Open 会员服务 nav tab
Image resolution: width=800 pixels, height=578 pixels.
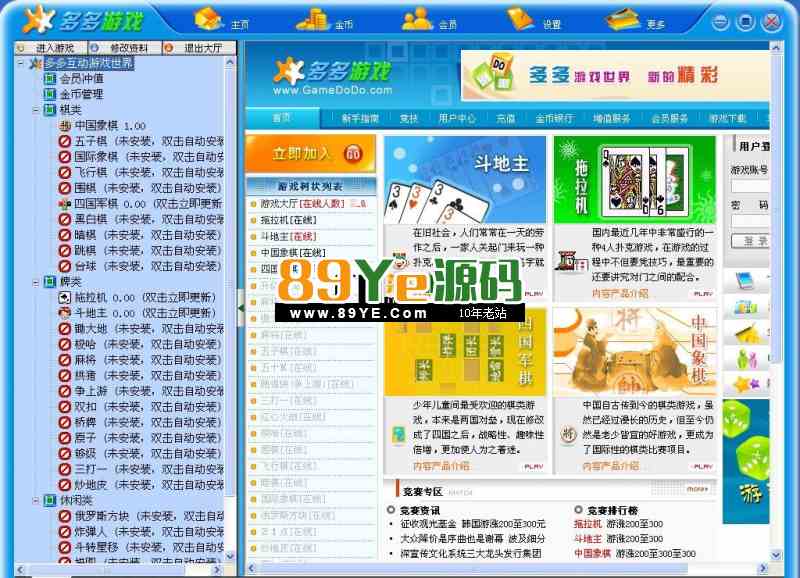tap(669, 119)
